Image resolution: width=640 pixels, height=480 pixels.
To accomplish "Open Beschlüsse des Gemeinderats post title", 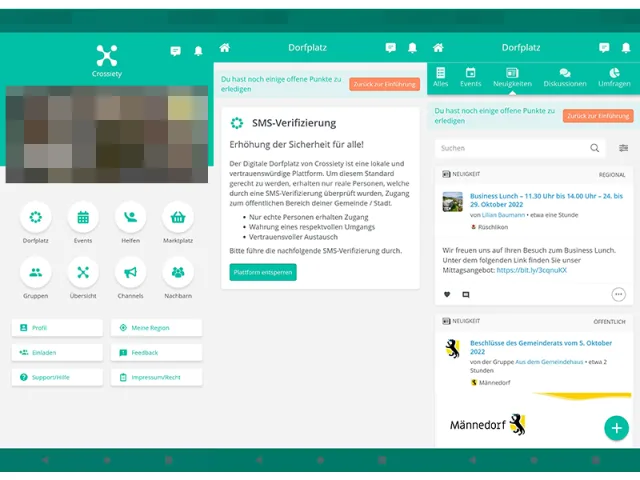I will [x=541, y=347].
